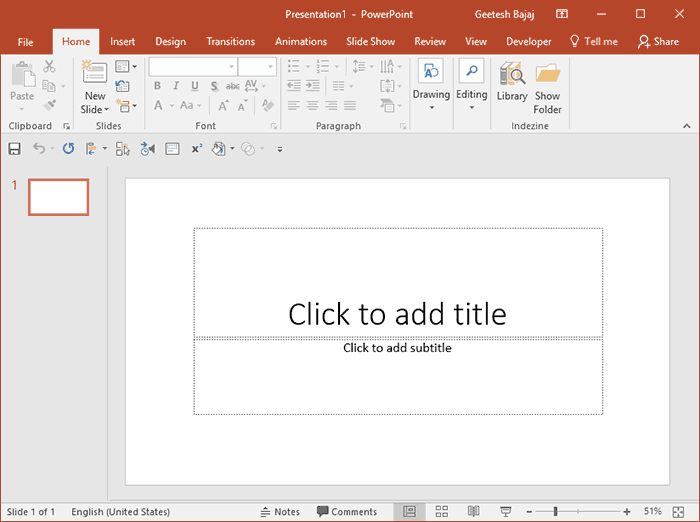Open the Line Spacing dropdown

tap(363, 67)
